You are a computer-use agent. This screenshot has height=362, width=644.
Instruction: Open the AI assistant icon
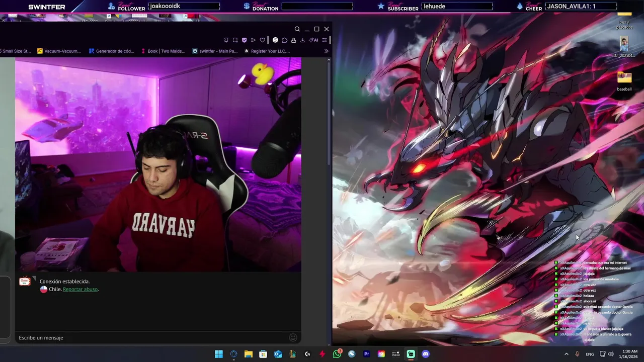(313, 40)
